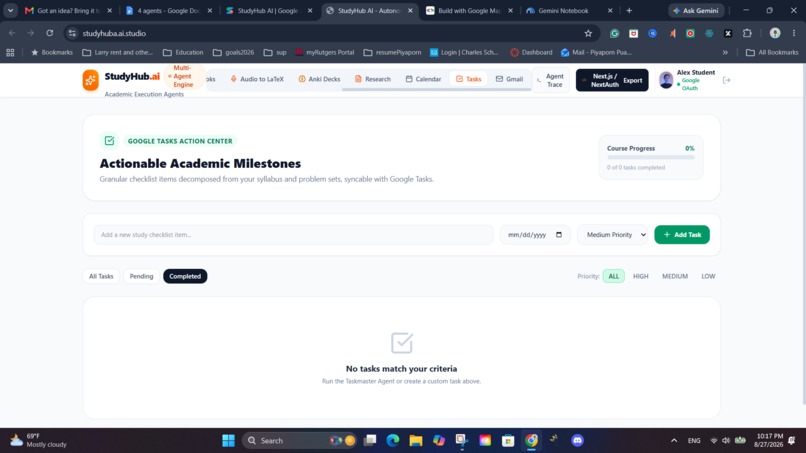Click the Alex Student profile avatar

point(666,80)
